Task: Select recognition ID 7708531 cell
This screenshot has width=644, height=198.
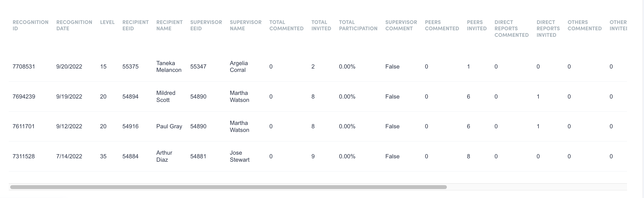Action: coord(24,67)
